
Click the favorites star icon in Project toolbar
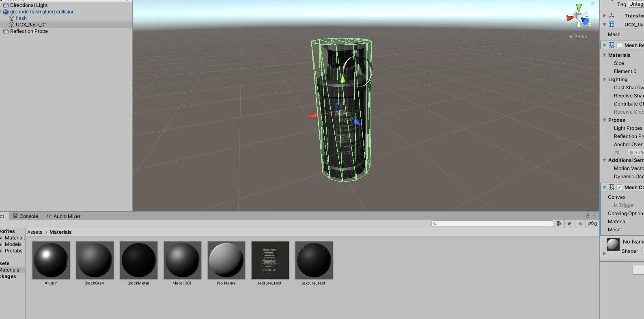tap(580, 224)
